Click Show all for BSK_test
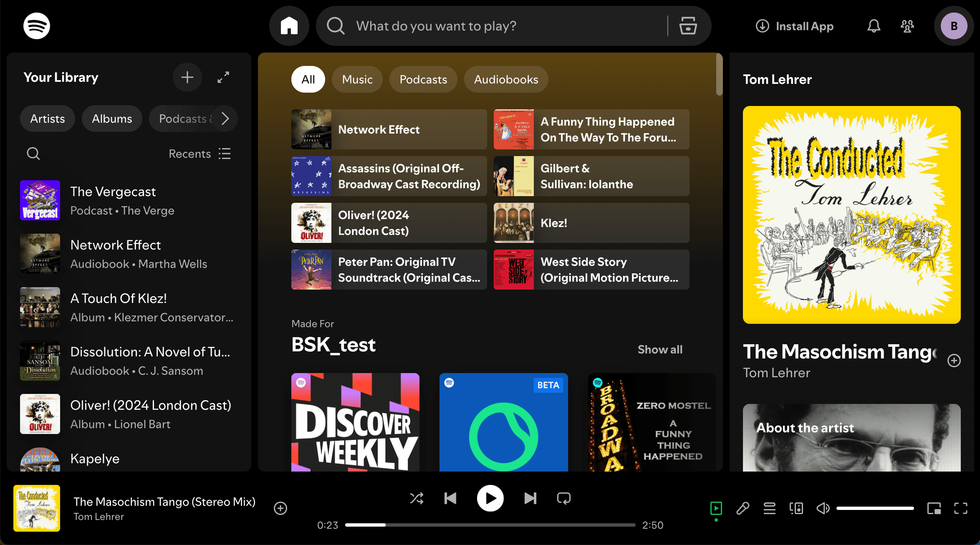The image size is (980, 545). click(x=660, y=349)
